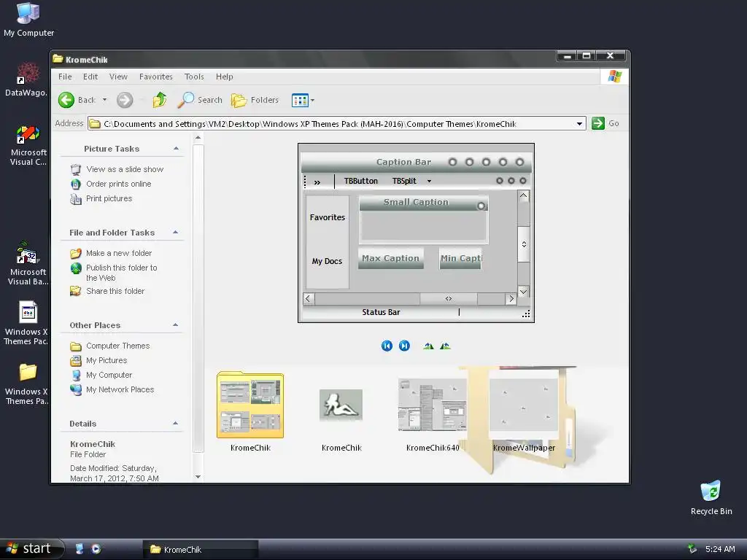Collapse the Picture Tasks section

click(x=176, y=149)
